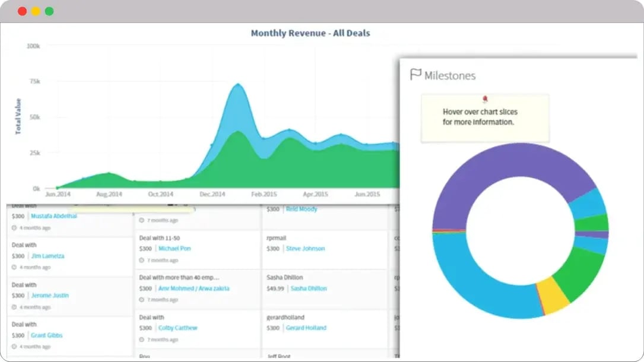Click the '25k' y-axis value

coord(35,153)
